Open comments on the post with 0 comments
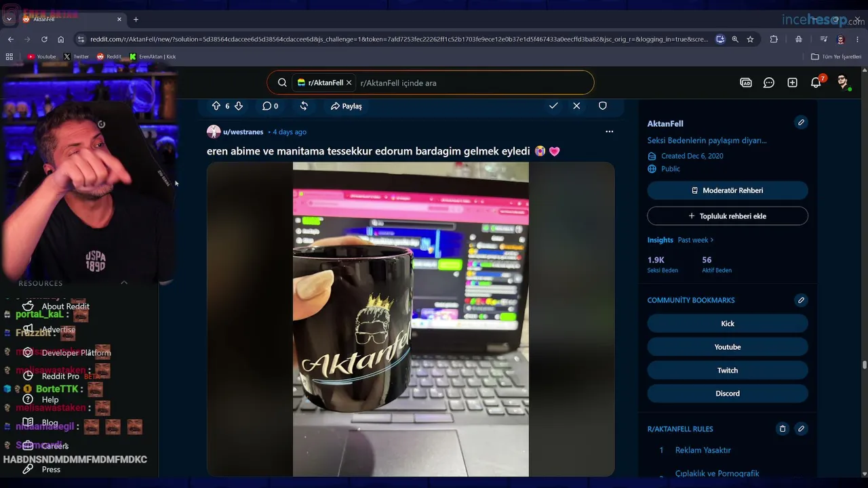This screenshot has width=868, height=488. click(x=271, y=106)
